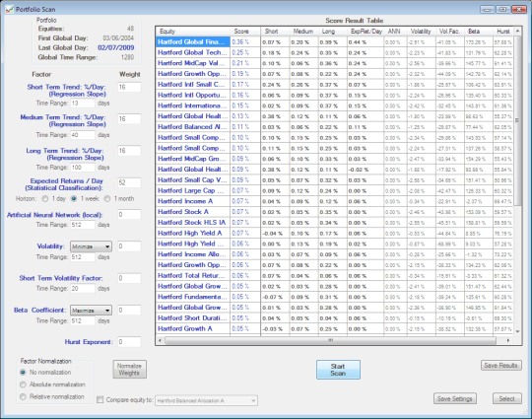Click the Normalize Weights button
Image resolution: width=532 pixels, height=419 pixels.
(x=129, y=370)
